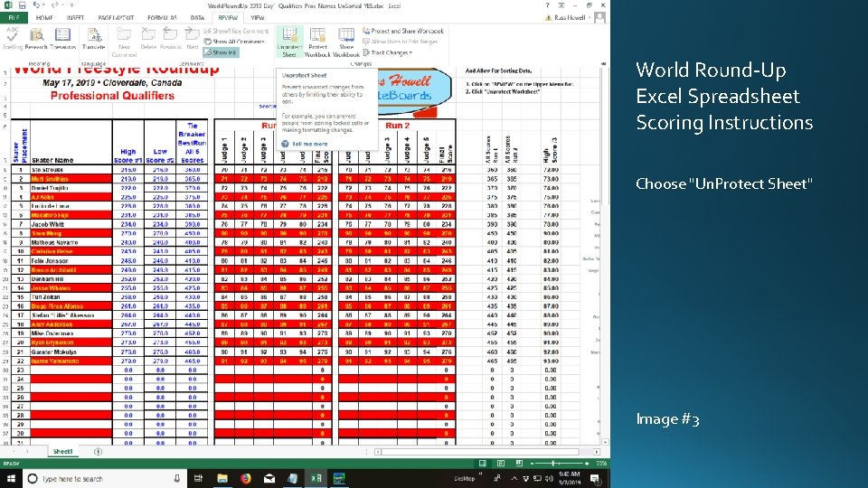
Task: Open Task View on taskbar
Action: coord(198,479)
